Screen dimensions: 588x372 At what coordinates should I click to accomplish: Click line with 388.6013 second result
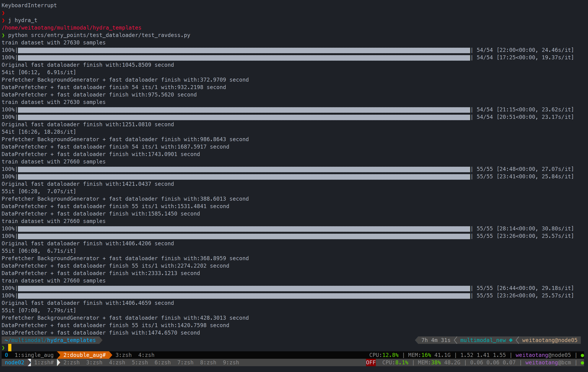(125, 199)
